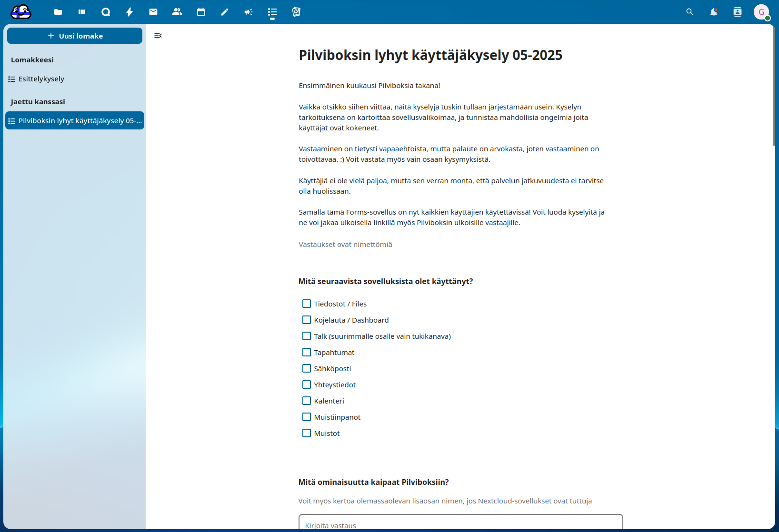This screenshot has height=532, width=779.
Task: Check the Muistot checkbox
Action: click(x=307, y=433)
